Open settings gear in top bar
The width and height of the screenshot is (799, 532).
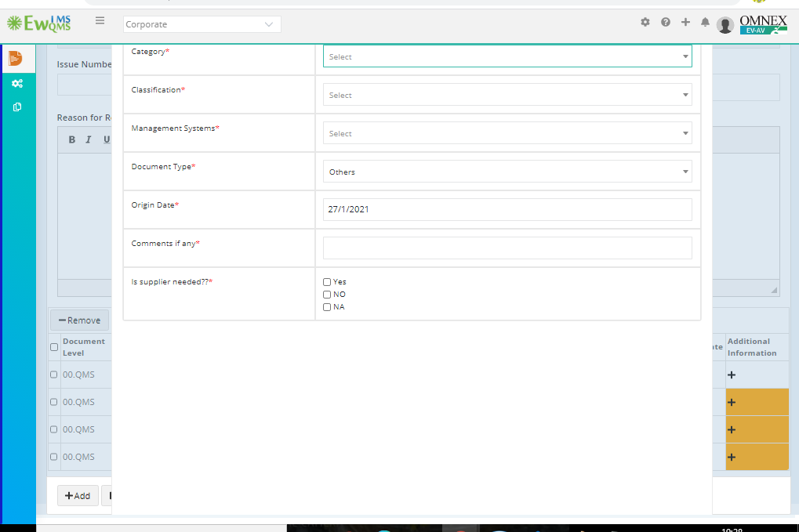point(645,22)
